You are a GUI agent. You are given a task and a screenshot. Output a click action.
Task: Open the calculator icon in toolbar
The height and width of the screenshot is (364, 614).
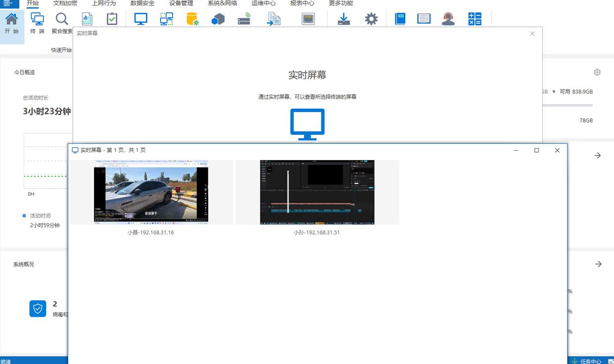click(475, 19)
